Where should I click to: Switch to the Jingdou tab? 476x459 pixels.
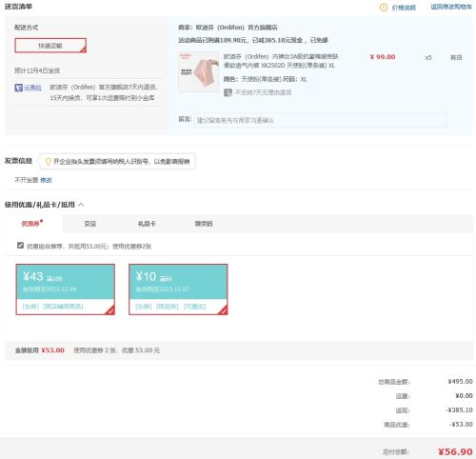(90, 224)
